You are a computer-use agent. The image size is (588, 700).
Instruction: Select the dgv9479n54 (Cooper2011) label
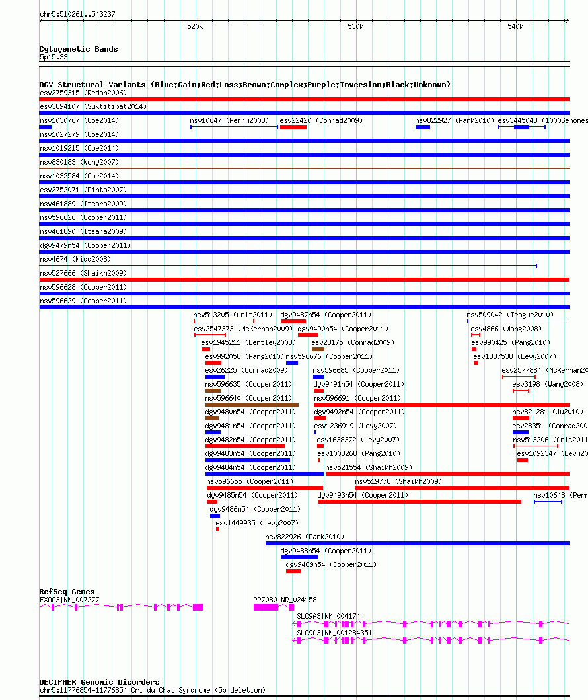click(x=85, y=245)
